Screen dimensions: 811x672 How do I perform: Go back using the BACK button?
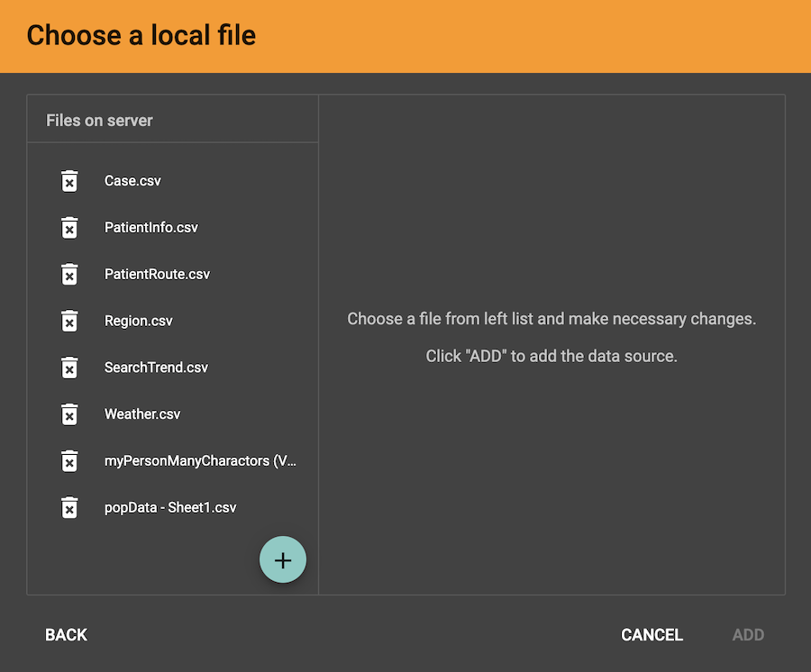65,635
